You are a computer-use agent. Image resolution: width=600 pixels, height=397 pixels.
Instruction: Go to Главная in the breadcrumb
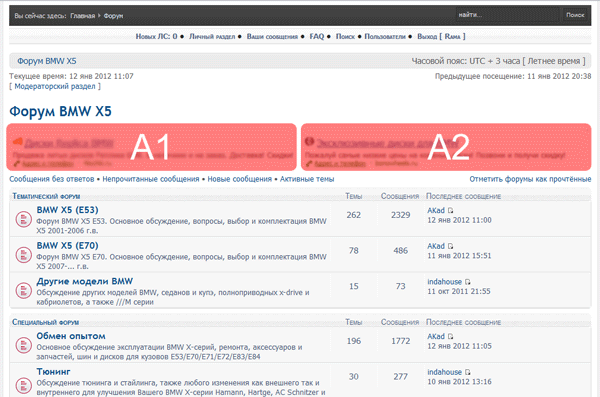tap(83, 16)
